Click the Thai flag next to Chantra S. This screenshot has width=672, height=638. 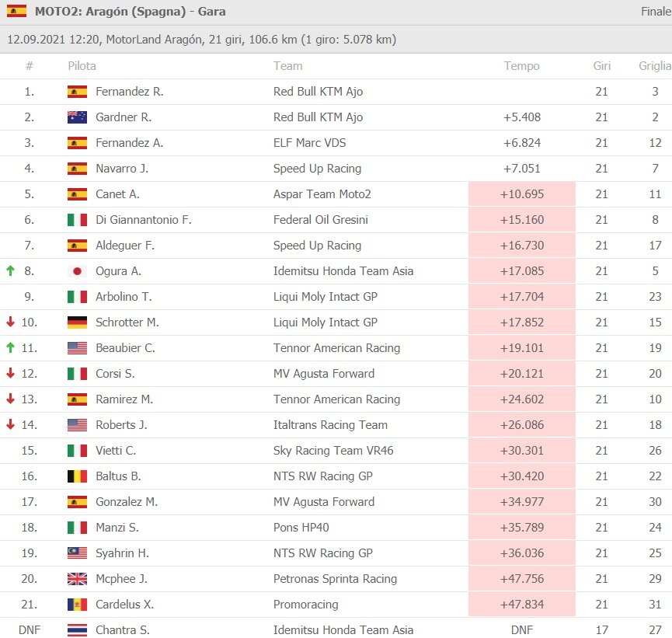click(x=77, y=630)
